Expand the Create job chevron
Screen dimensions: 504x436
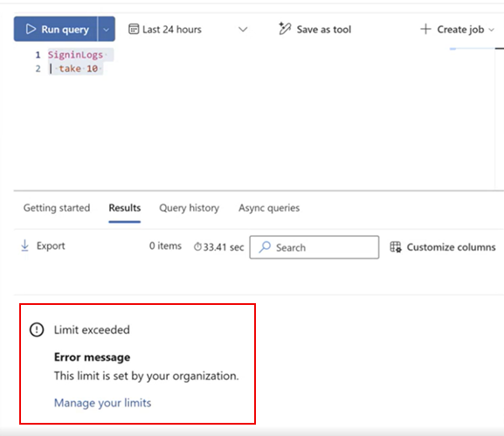[491, 30]
